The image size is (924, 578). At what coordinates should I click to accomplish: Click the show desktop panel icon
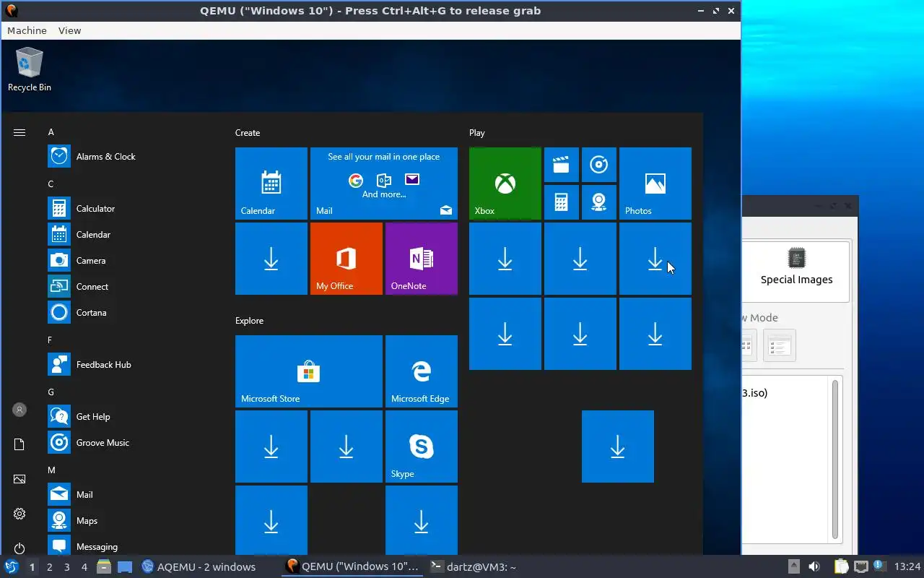(x=125, y=567)
